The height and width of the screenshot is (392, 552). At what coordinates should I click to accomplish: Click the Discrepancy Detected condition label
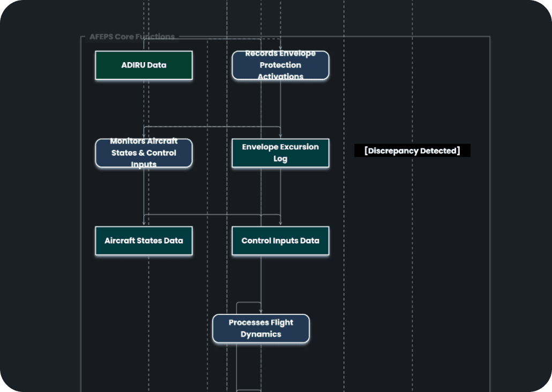point(412,150)
